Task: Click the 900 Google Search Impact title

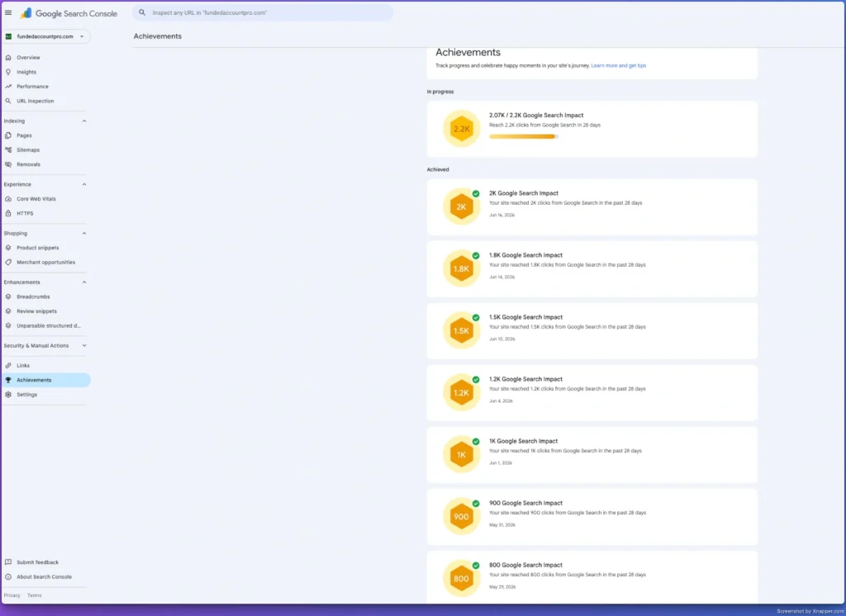Action: pyautogui.click(x=525, y=503)
